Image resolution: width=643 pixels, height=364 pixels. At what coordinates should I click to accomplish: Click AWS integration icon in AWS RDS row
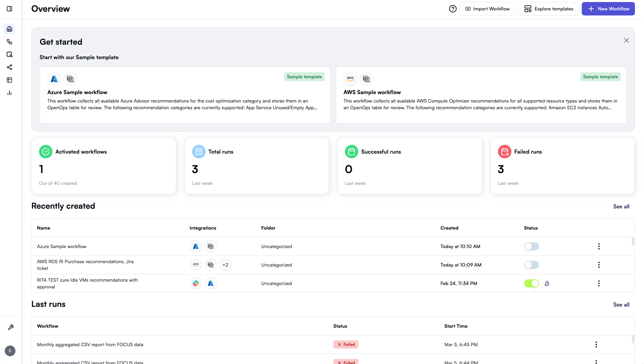(x=196, y=265)
